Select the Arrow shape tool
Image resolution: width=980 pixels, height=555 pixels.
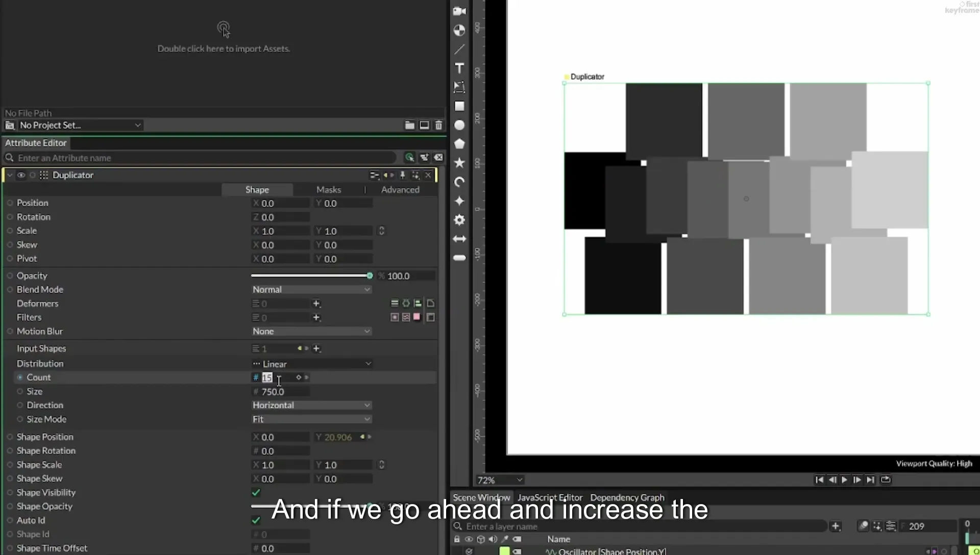click(x=459, y=239)
